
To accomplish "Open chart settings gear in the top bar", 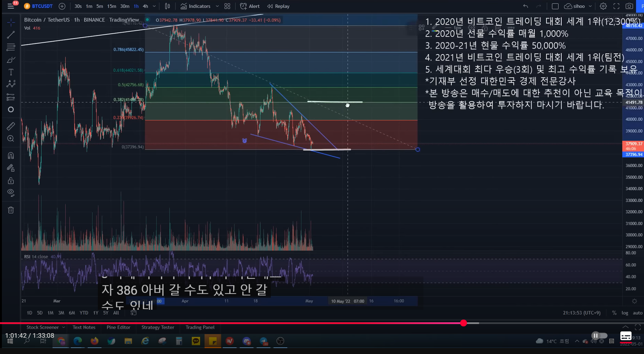I will [x=603, y=6].
